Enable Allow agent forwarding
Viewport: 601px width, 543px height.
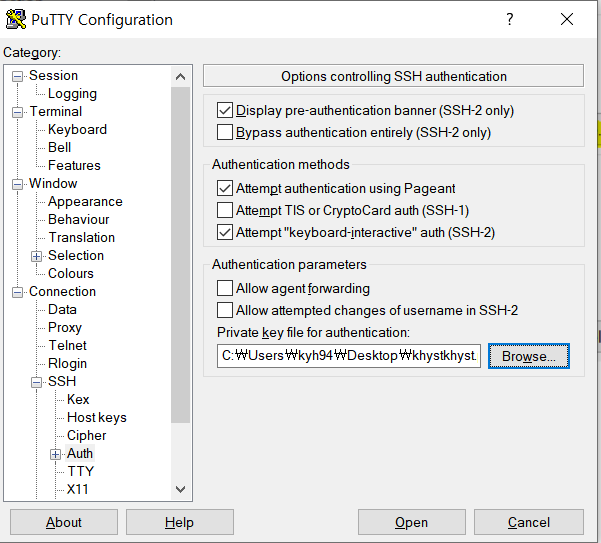(x=225, y=288)
